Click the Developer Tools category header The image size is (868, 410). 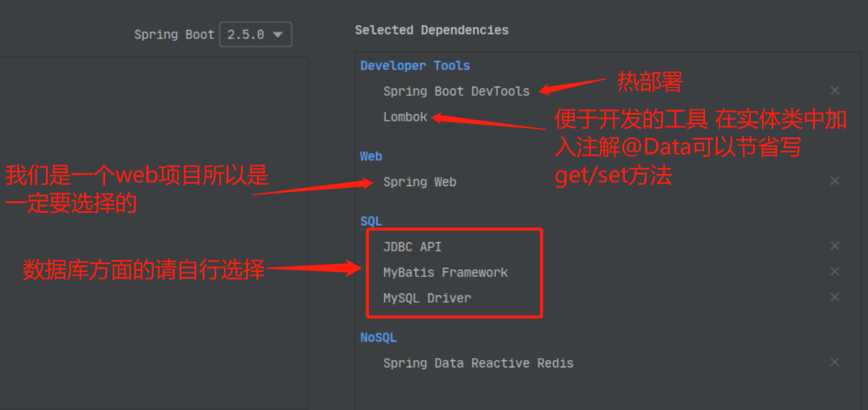415,66
